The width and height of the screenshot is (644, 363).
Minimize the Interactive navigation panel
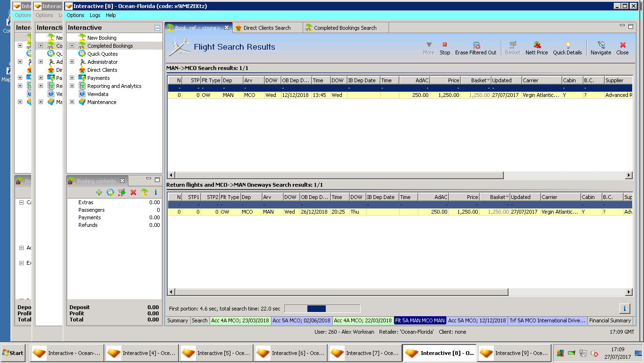click(x=157, y=28)
